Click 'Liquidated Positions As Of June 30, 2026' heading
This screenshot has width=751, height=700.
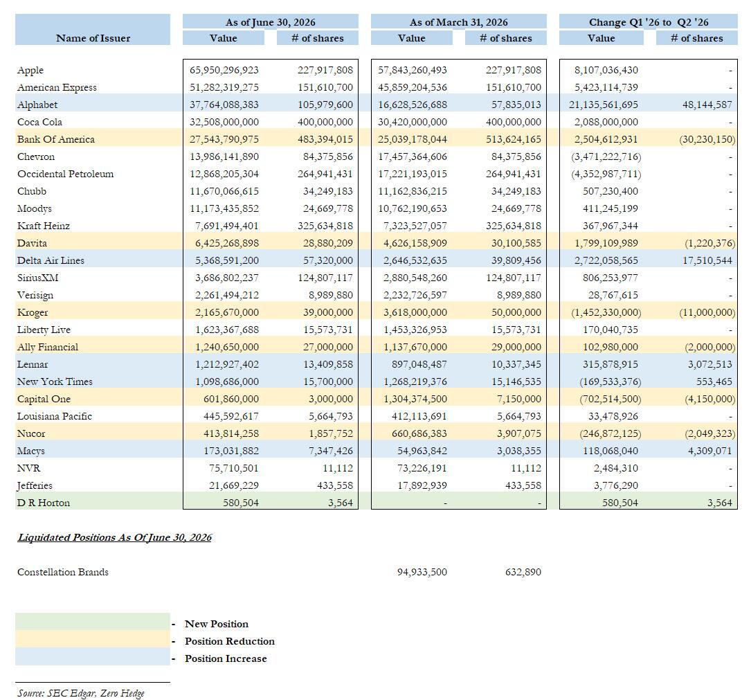point(114,537)
